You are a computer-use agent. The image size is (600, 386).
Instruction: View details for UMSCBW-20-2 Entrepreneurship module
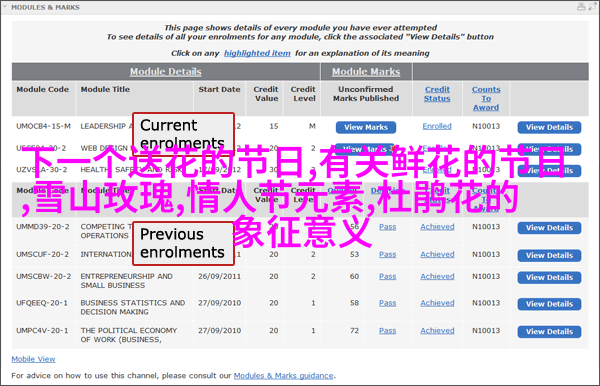549,278
